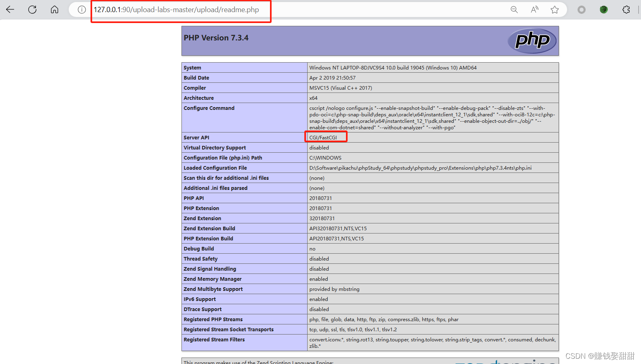Go back to the previous page
Viewport: 641px width, 364px height.
[x=10, y=9]
